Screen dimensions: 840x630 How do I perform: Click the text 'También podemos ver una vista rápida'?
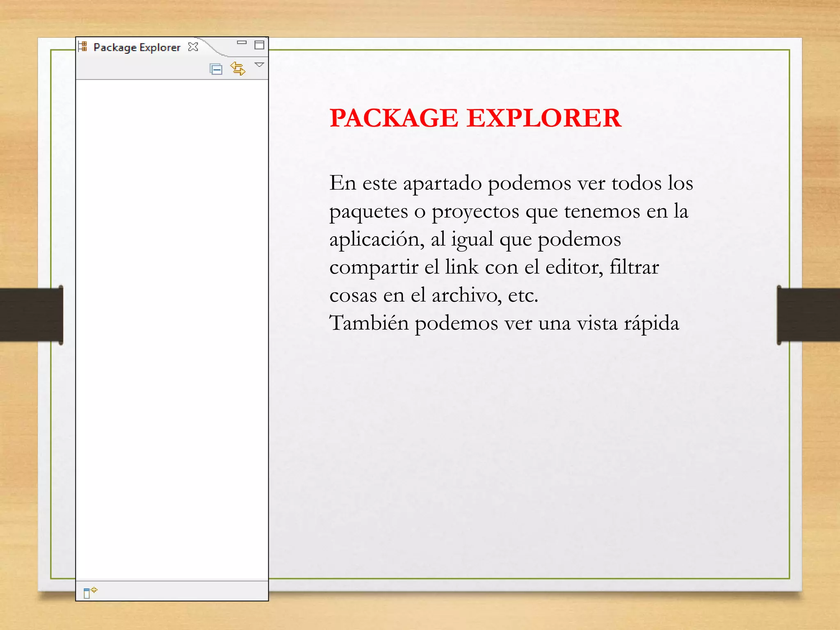pyautogui.click(x=504, y=323)
